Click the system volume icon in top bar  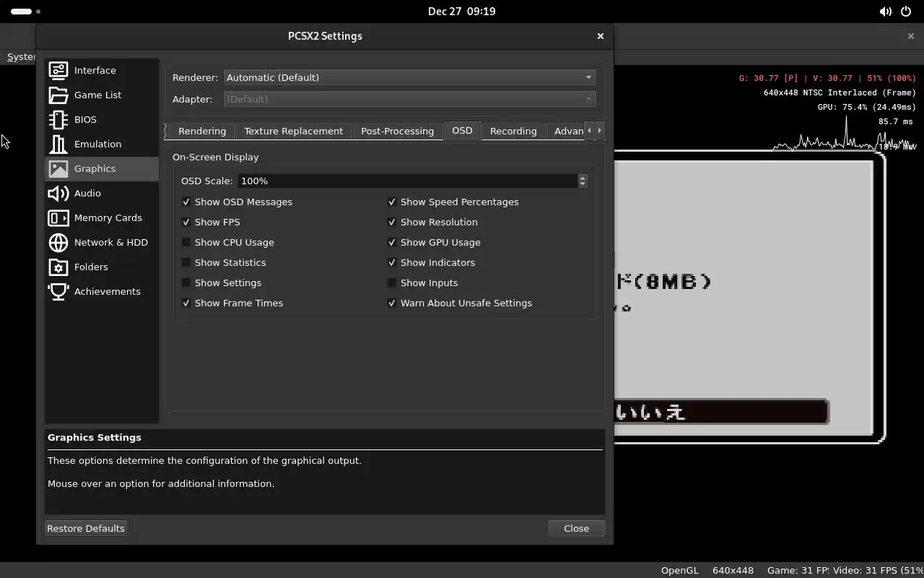click(x=885, y=12)
